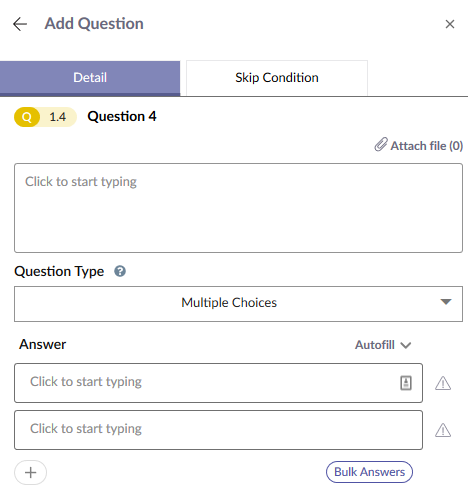Click the Bulk Answers button
Image resolution: width=468 pixels, height=494 pixels.
pyautogui.click(x=369, y=472)
